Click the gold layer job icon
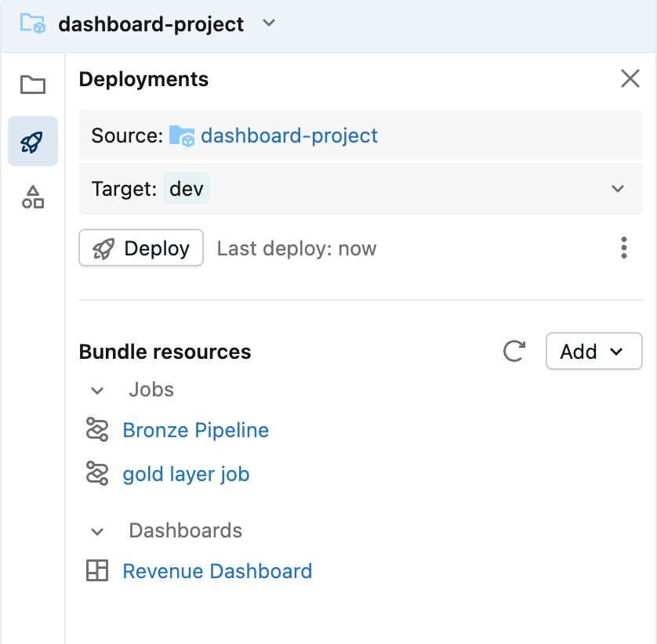657x644 pixels. (97, 474)
